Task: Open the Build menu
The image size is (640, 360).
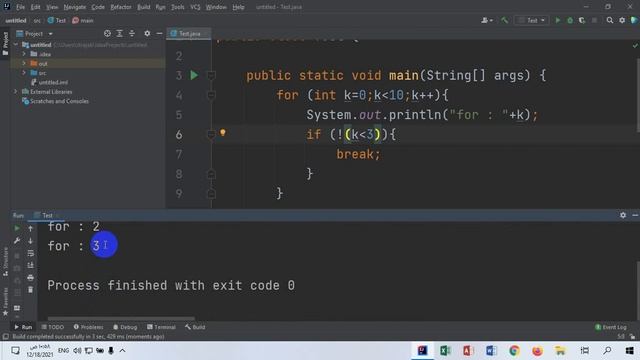Action: [144, 7]
